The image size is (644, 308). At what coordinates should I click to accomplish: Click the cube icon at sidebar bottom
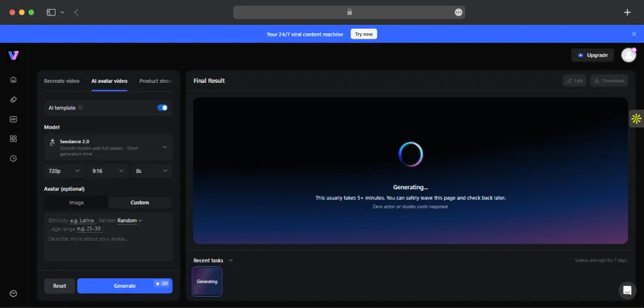[x=13, y=294]
